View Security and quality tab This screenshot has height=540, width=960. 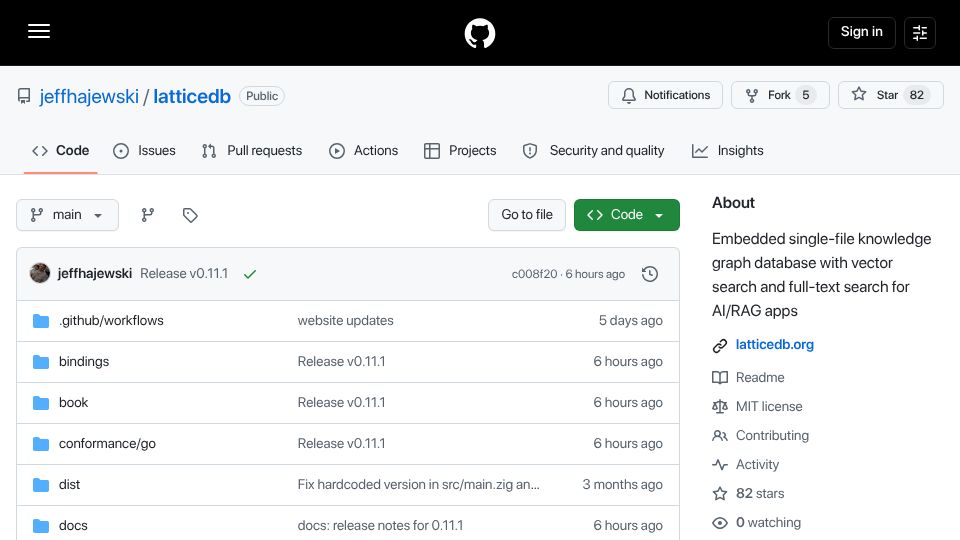[x=593, y=151]
